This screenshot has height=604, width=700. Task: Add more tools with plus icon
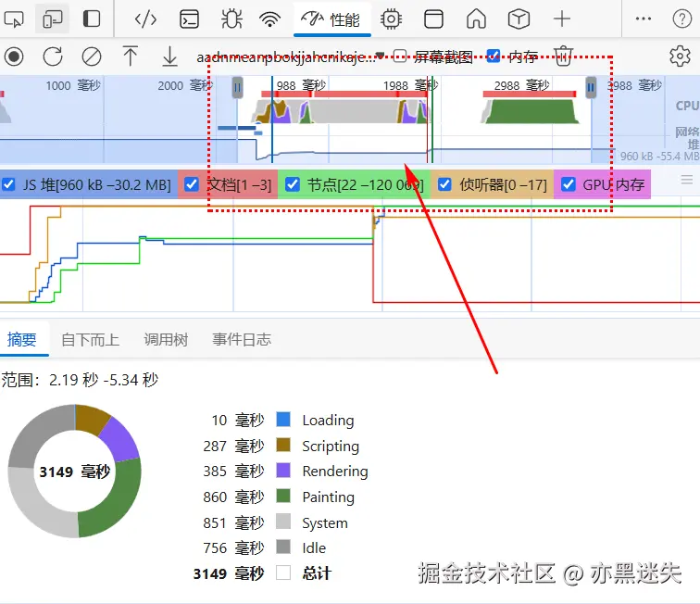point(562,19)
